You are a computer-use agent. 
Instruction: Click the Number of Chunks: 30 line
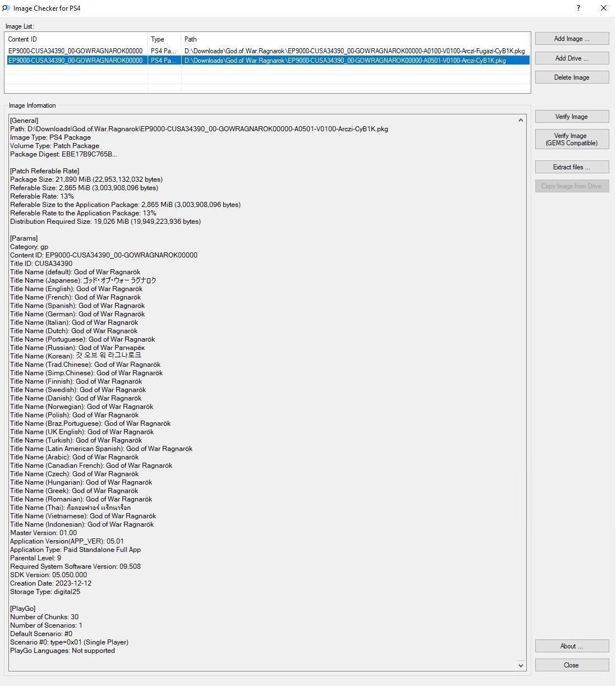[44, 617]
